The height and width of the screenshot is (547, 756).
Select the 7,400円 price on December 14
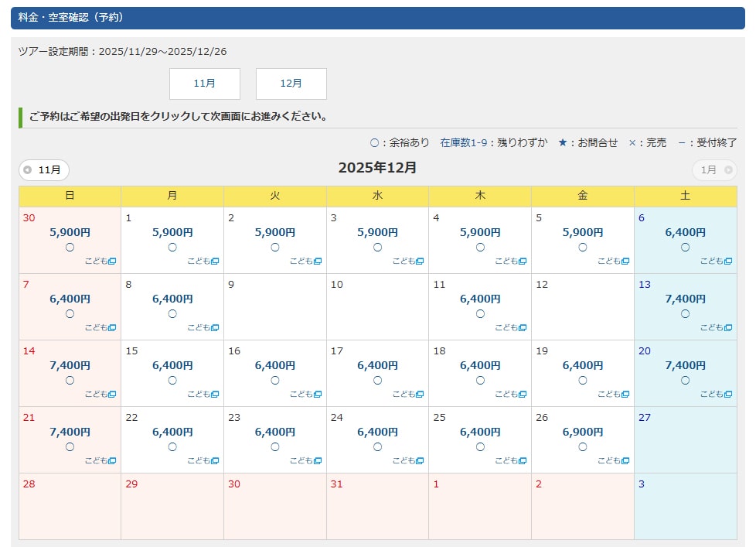(70, 365)
